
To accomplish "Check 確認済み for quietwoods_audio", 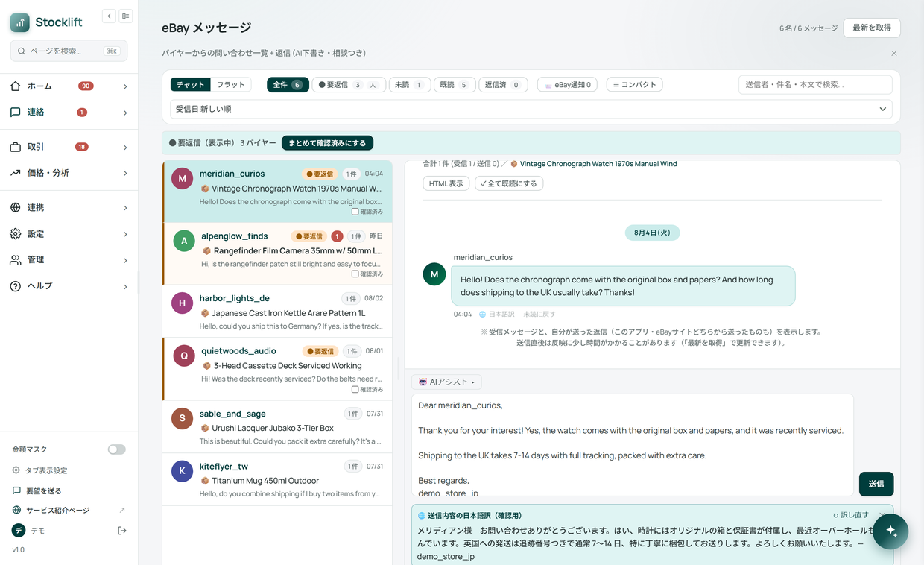I will [x=355, y=389].
